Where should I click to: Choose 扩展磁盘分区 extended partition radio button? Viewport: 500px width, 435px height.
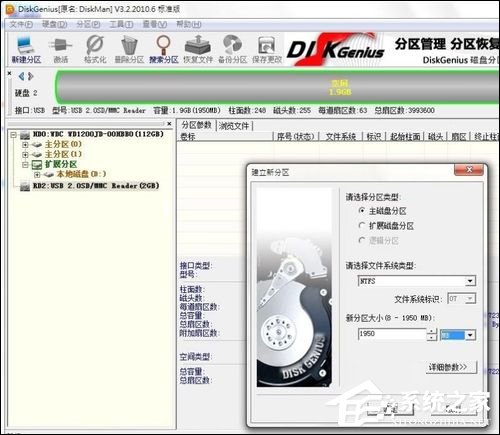362,226
